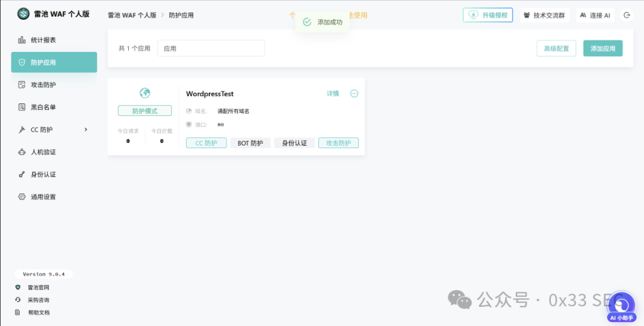Click the diamond icon on 升级授权
Viewport: 644px width, 326px height.
pyautogui.click(x=473, y=15)
